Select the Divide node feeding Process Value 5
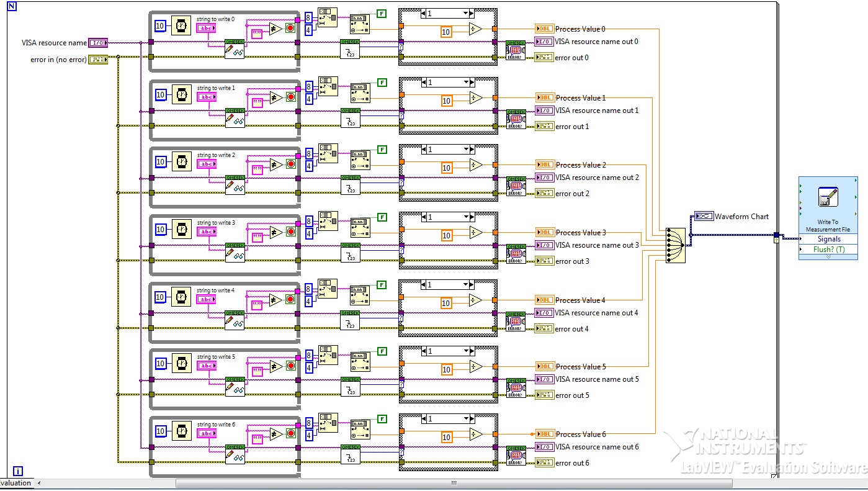Image resolution: width=868 pixels, height=491 pixels. (x=476, y=367)
